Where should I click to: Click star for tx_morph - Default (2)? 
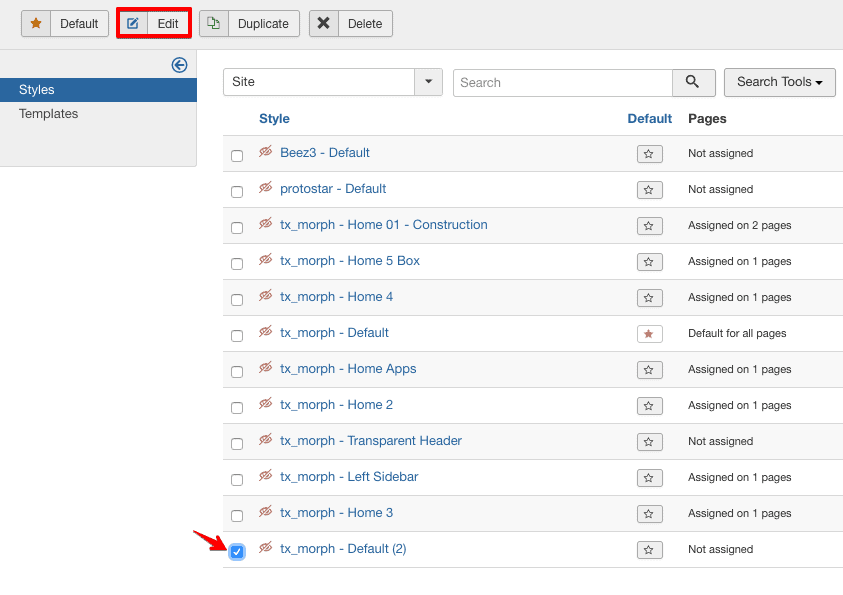[649, 550]
